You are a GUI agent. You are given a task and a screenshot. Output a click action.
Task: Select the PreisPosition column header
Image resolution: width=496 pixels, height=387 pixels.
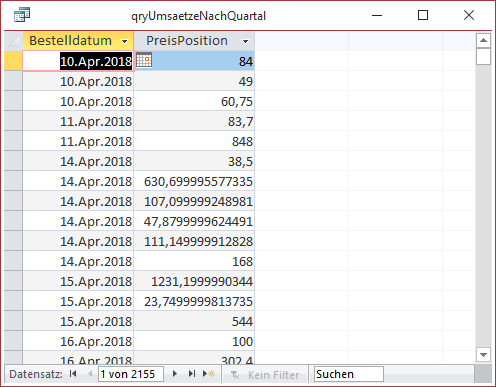click(194, 41)
